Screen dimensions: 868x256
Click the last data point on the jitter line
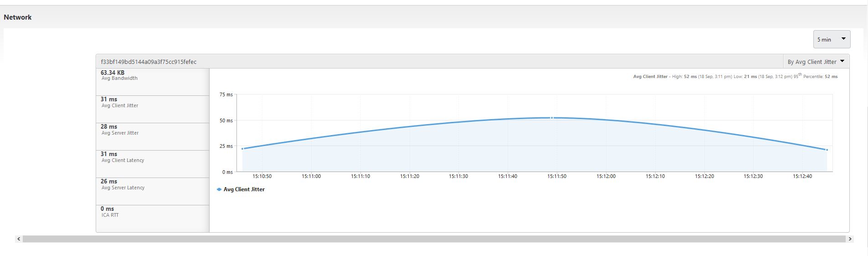pos(827,150)
